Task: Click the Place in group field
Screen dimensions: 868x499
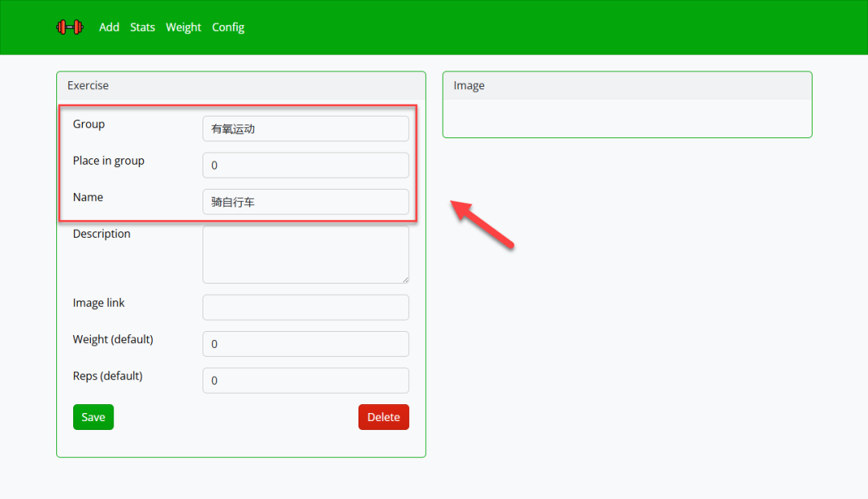Action: point(305,166)
